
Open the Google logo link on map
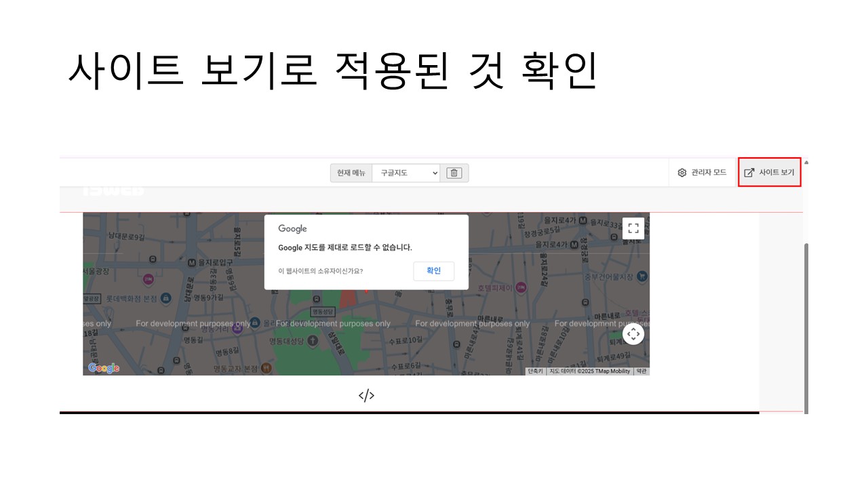coord(104,368)
